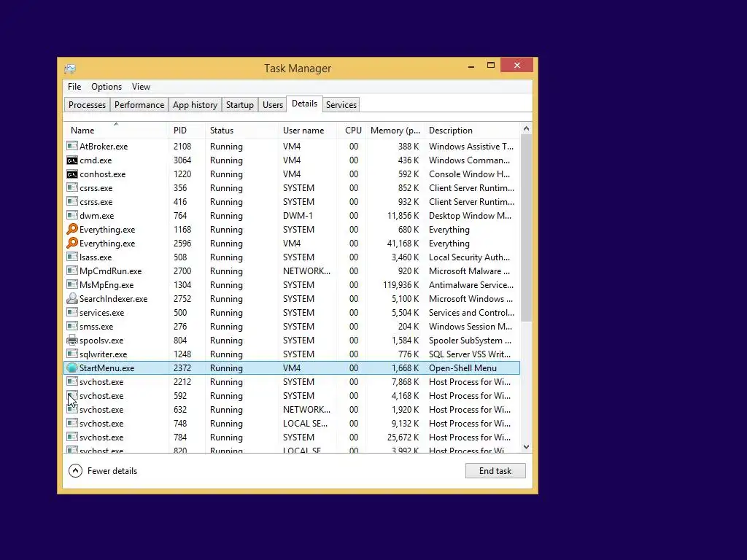The width and height of the screenshot is (747, 560).
Task: Click the Everything.exe icon with PID 1168
Action: point(72,229)
